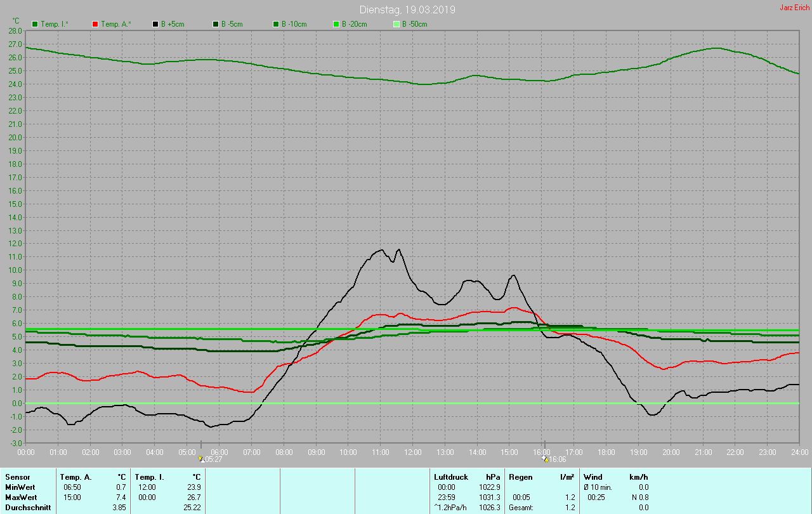Pick the B -50cm light green legend swatch
The height and width of the screenshot is (514, 812).
396,24
